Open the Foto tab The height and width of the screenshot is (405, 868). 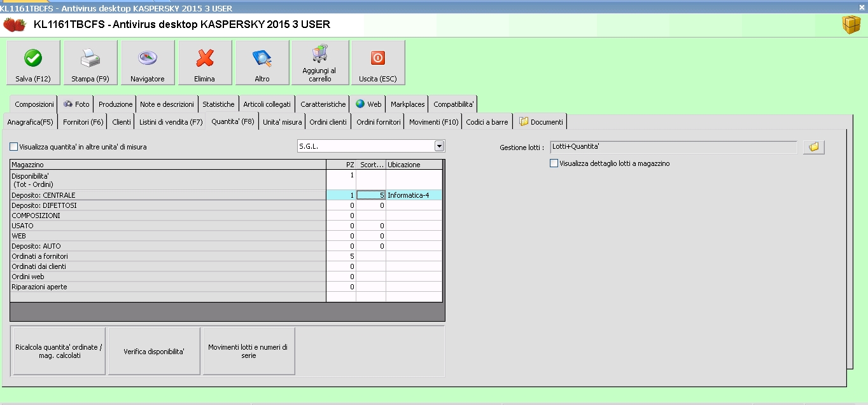click(76, 104)
